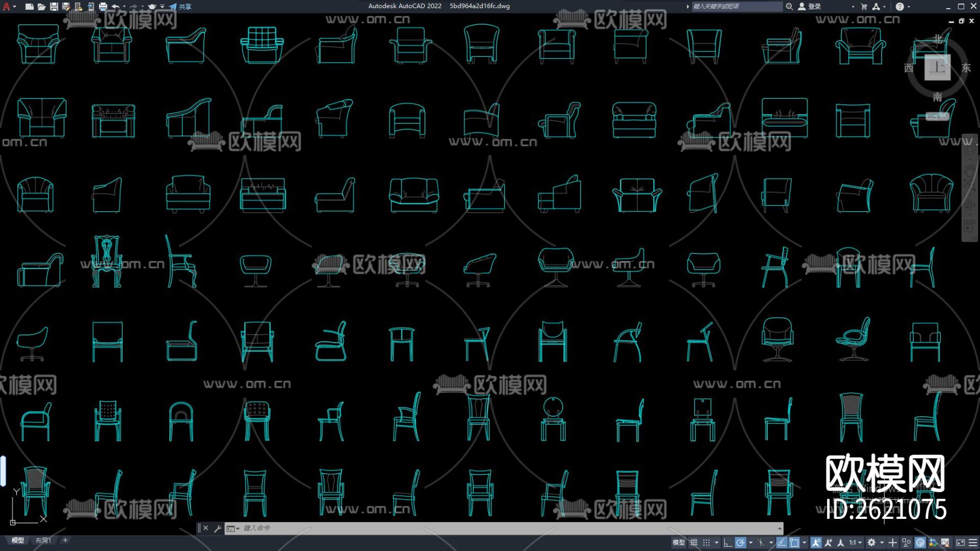Open a drawing file with the folder icon

pos(41,7)
